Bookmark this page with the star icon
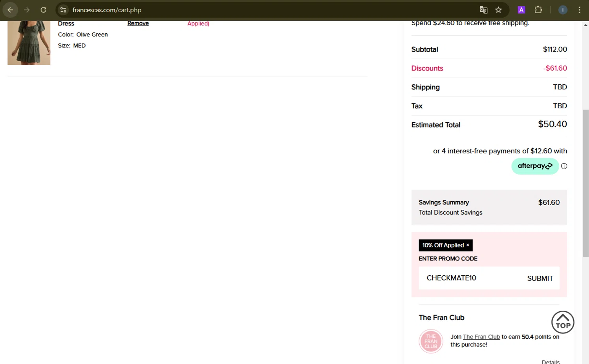The height and width of the screenshot is (364, 589). coord(498,10)
